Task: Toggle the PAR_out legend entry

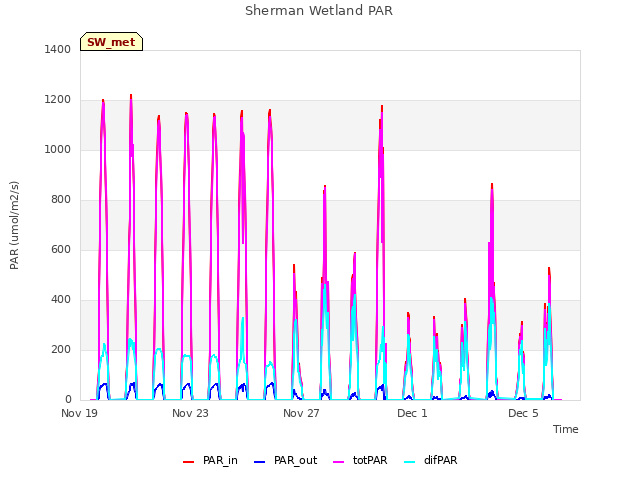Action: [x=285, y=460]
